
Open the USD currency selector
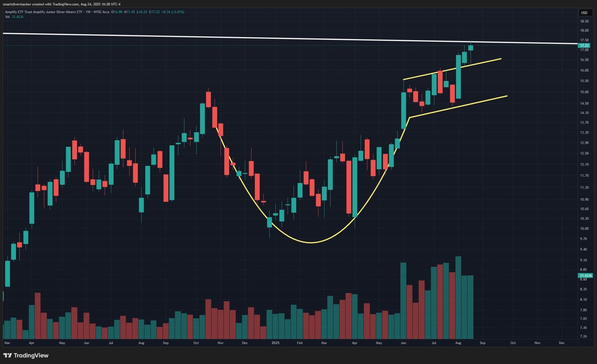click(584, 13)
